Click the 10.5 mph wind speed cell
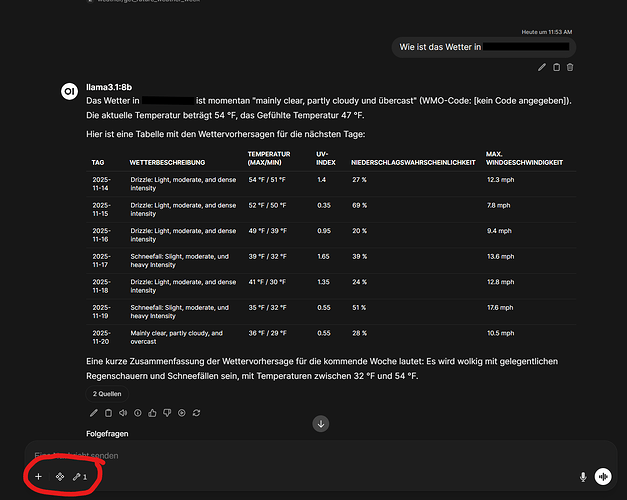 click(501, 333)
